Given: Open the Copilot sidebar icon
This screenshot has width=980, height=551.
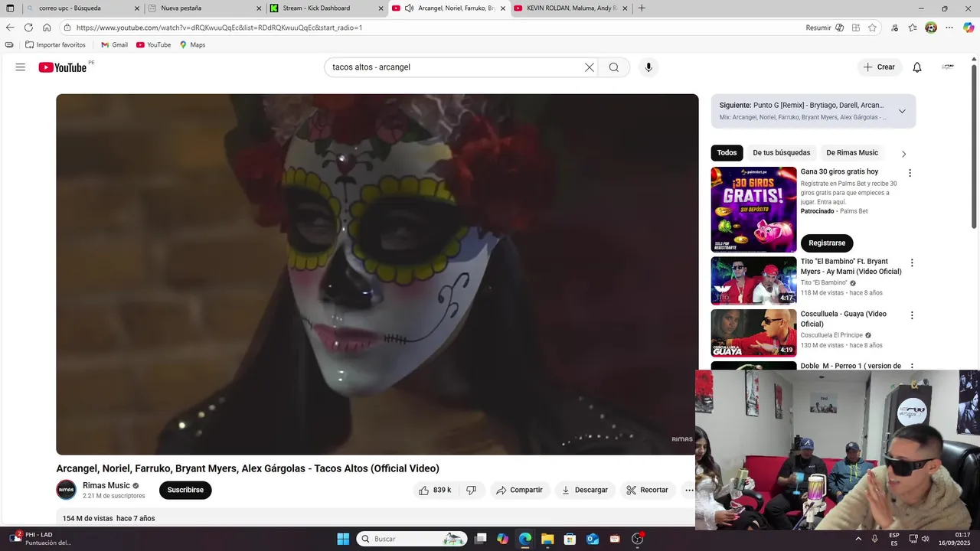Looking at the screenshot, I should coord(969,28).
